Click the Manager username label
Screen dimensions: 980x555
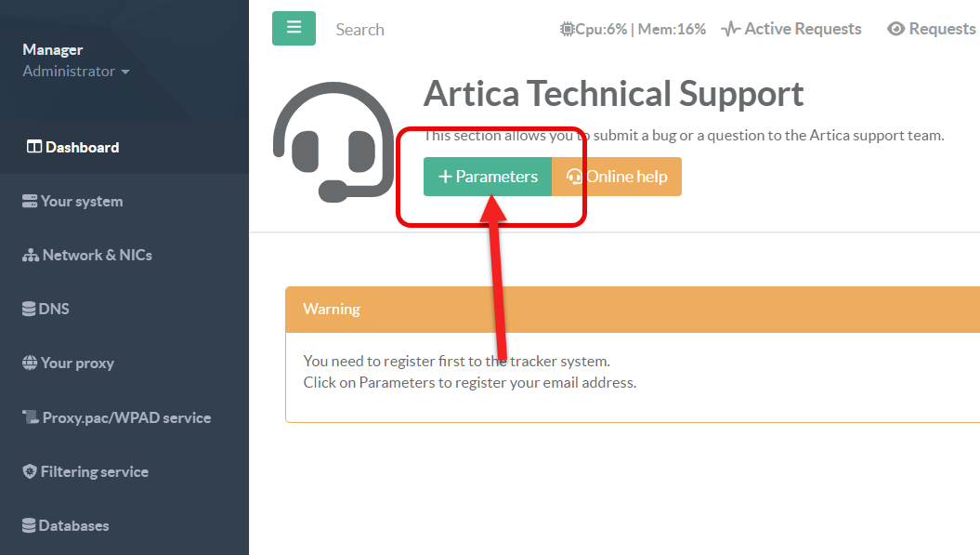pos(53,49)
